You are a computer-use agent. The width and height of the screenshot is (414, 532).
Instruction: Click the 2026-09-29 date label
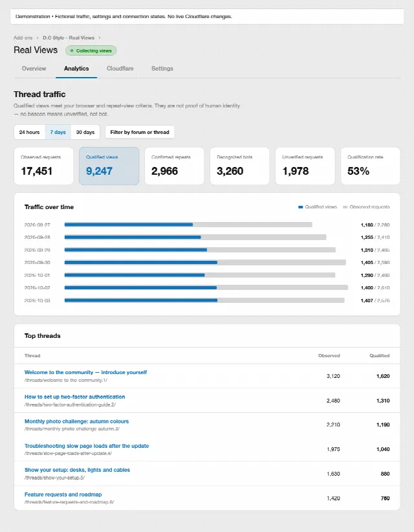(38, 250)
